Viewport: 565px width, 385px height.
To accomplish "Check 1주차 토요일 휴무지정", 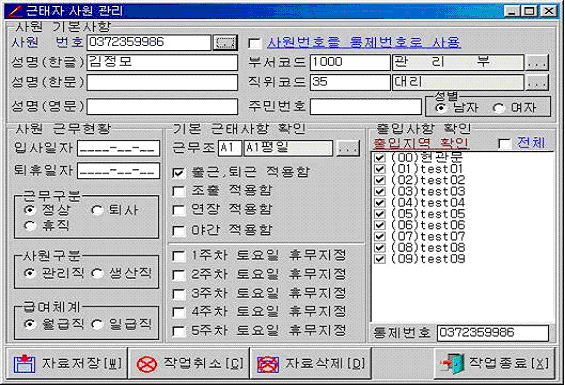I will click(179, 256).
